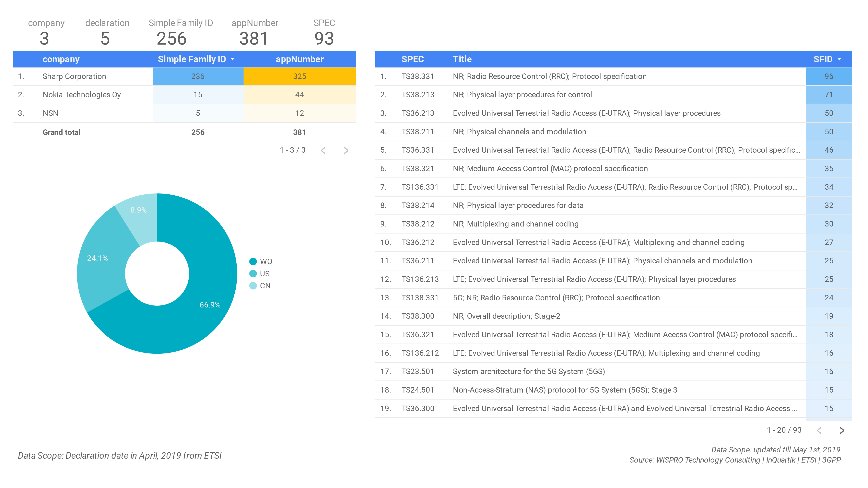Select TS38.211 spec cell
868x488 pixels.
pyautogui.click(x=418, y=132)
